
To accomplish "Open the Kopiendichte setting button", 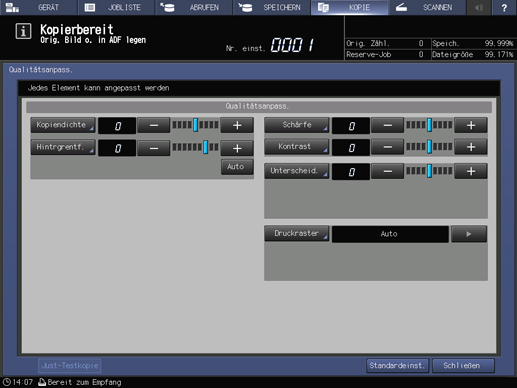I will (x=63, y=125).
